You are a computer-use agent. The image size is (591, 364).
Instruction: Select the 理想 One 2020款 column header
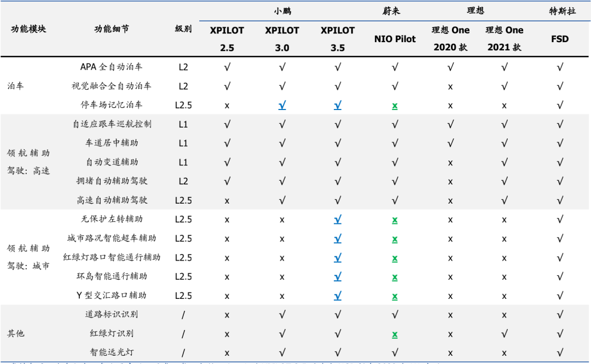(450, 38)
